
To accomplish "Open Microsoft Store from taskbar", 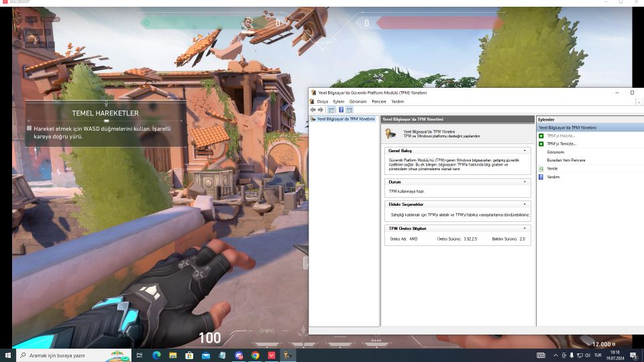I will pyautogui.click(x=189, y=355).
